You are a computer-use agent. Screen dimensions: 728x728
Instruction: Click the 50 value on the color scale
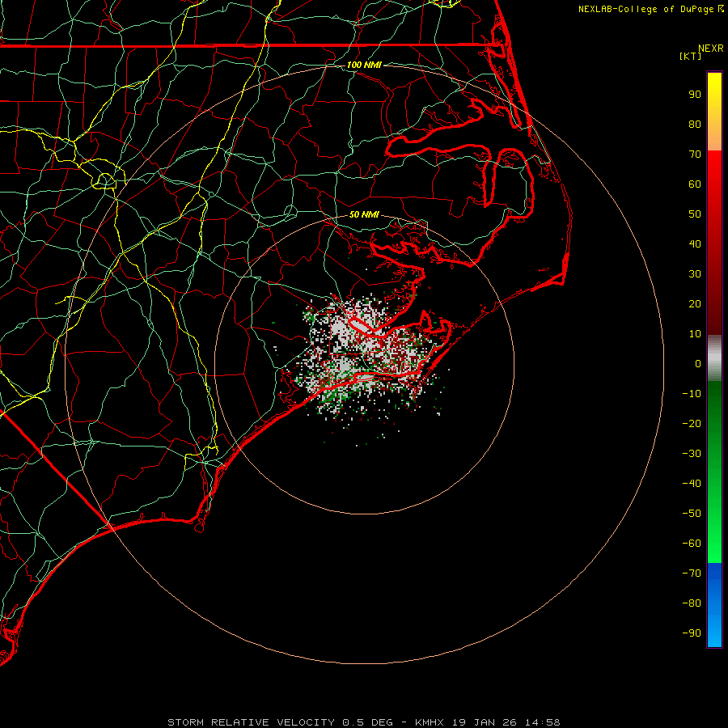point(695,214)
